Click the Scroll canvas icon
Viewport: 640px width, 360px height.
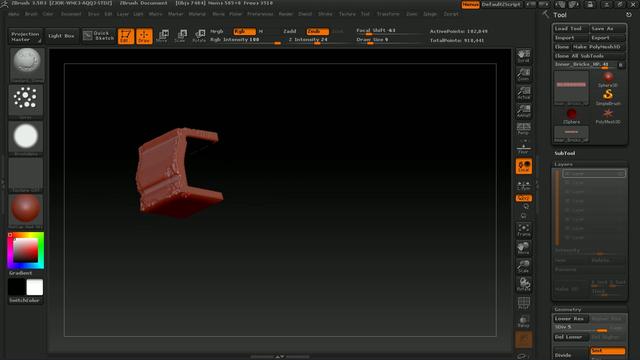tap(524, 56)
